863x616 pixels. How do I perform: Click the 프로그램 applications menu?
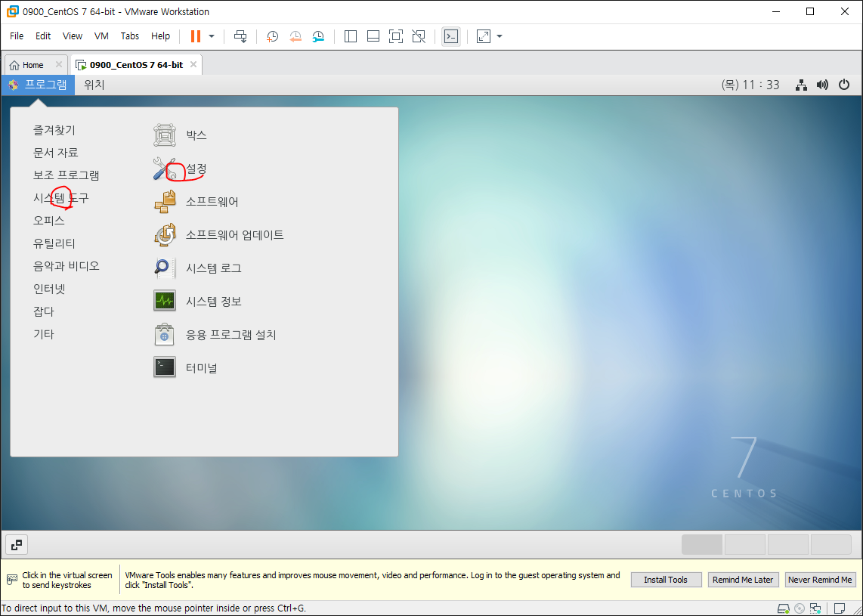(x=38, y=85)
